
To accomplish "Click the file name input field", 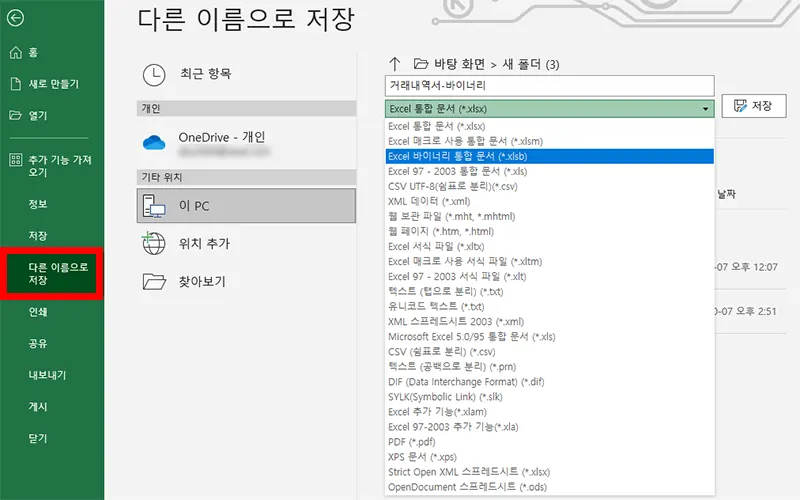I will click(x=549, y=86).
